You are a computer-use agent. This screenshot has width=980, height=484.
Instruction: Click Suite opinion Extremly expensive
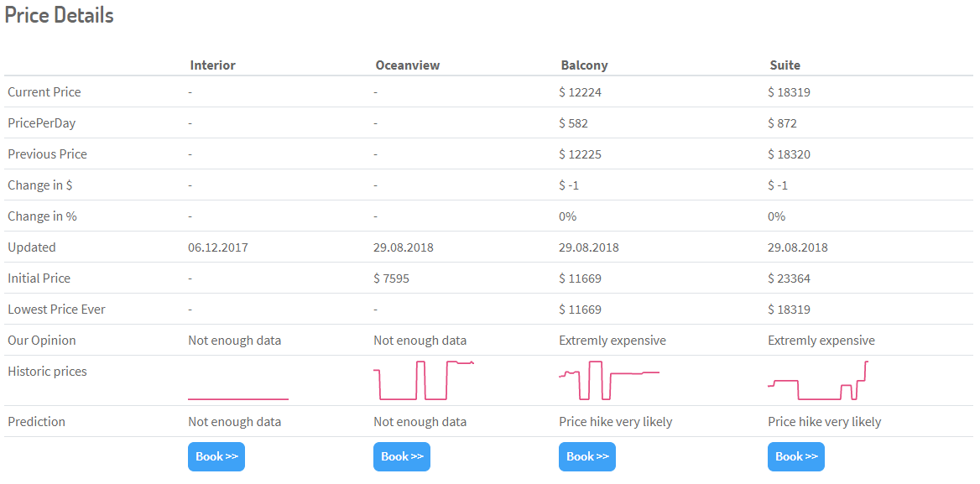822,341
